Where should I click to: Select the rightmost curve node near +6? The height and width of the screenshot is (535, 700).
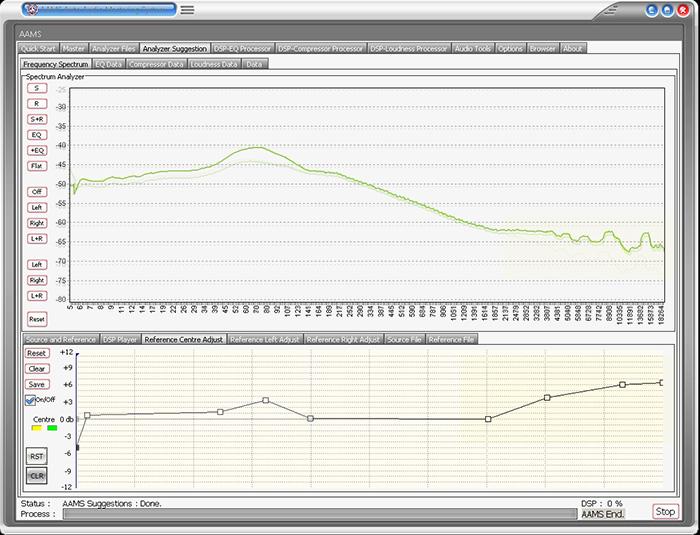coord(662,383)
